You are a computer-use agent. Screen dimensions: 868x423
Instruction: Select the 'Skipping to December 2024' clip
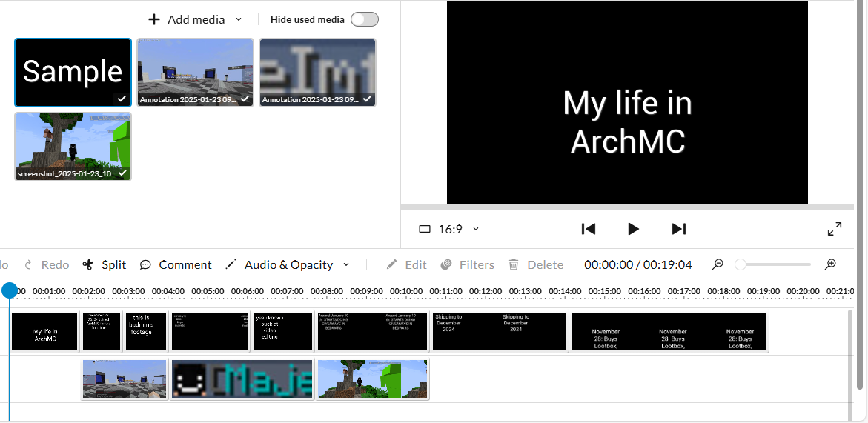pyautogui.click(x=500, y=332)
